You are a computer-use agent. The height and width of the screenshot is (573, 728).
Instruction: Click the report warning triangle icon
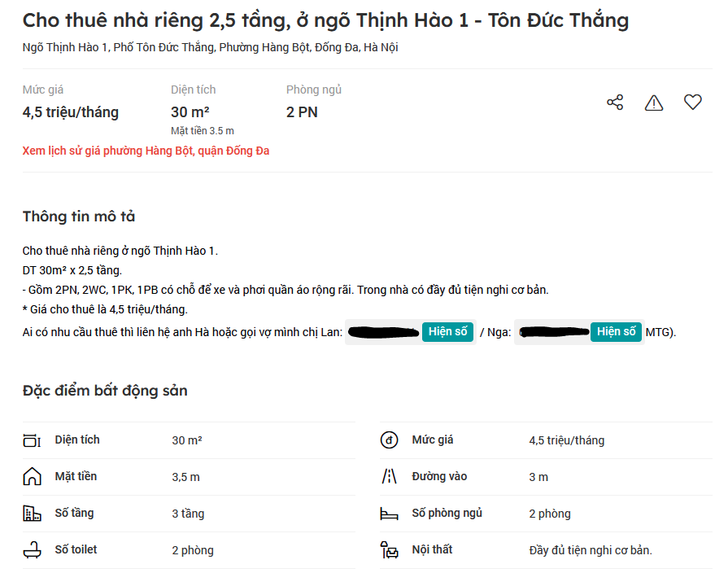tap(654, 103)
